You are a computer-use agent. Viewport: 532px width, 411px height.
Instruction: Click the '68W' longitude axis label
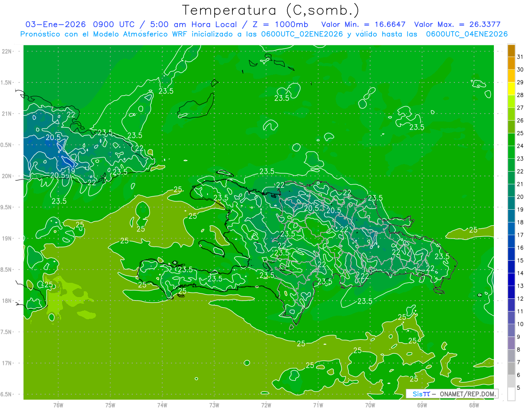pyautogui.click(x=474, y=405)
